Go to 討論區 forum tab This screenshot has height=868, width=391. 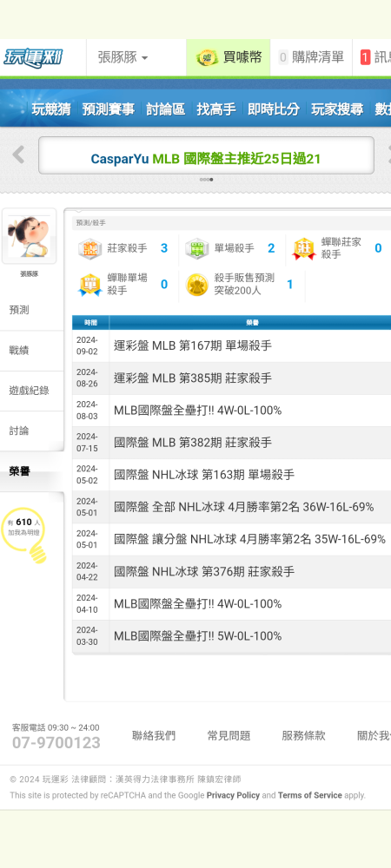166,109
